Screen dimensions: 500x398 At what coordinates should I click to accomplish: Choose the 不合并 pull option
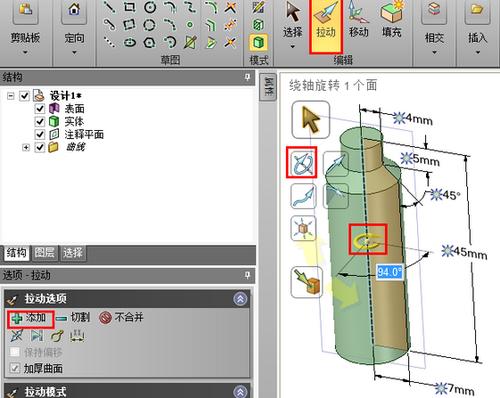(x=121, y=317)
